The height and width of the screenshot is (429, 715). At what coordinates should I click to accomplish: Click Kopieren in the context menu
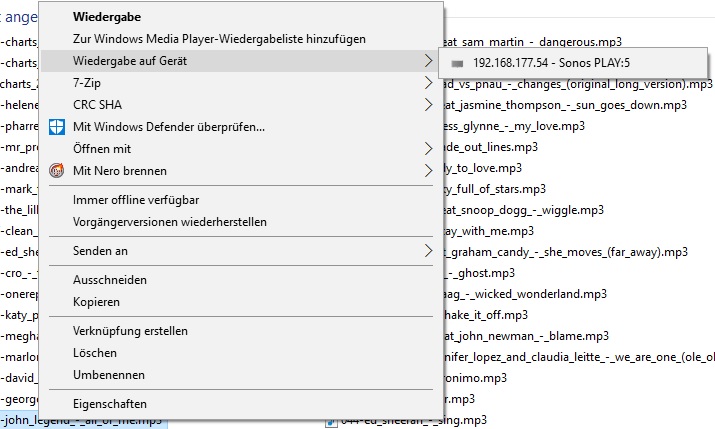point(97,302)
